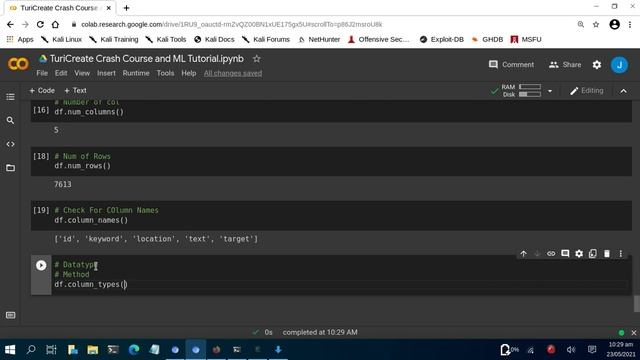Mirror cell in tab icon
This screenshot has height=360, width=640.
click(593, 254)
